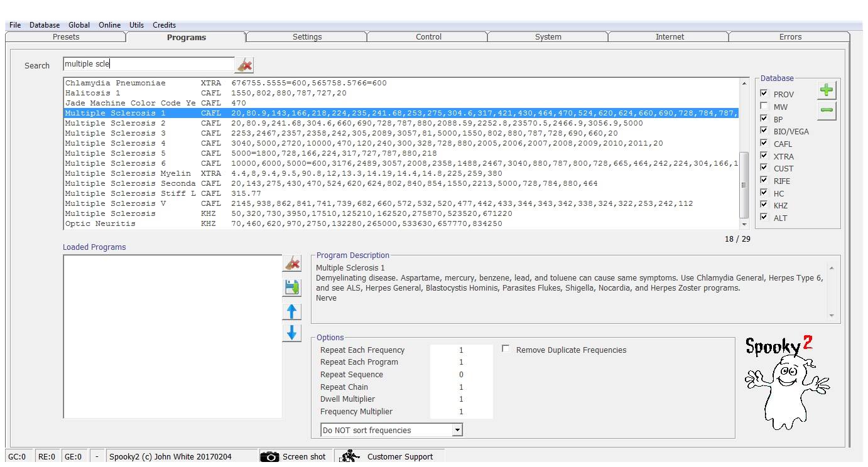The height and width of the screenshot is (467, 868).
Task: Click the Customer Support figure icon
Action: pos(350,456)
